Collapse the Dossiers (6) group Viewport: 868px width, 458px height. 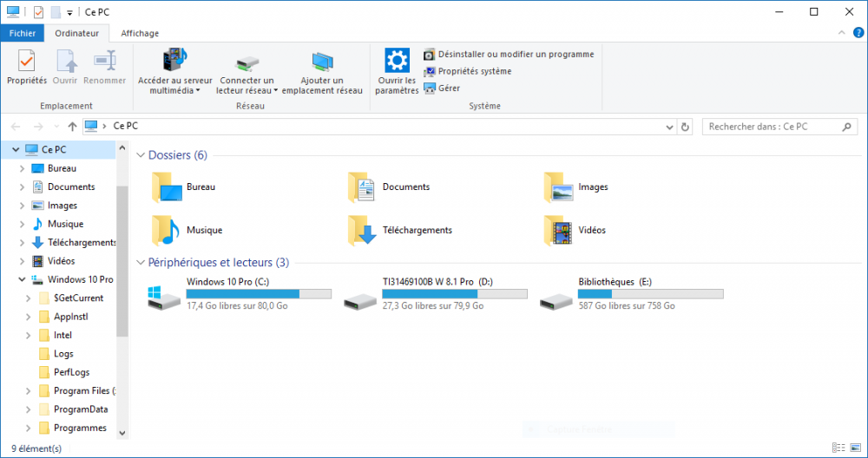(141, 155)
